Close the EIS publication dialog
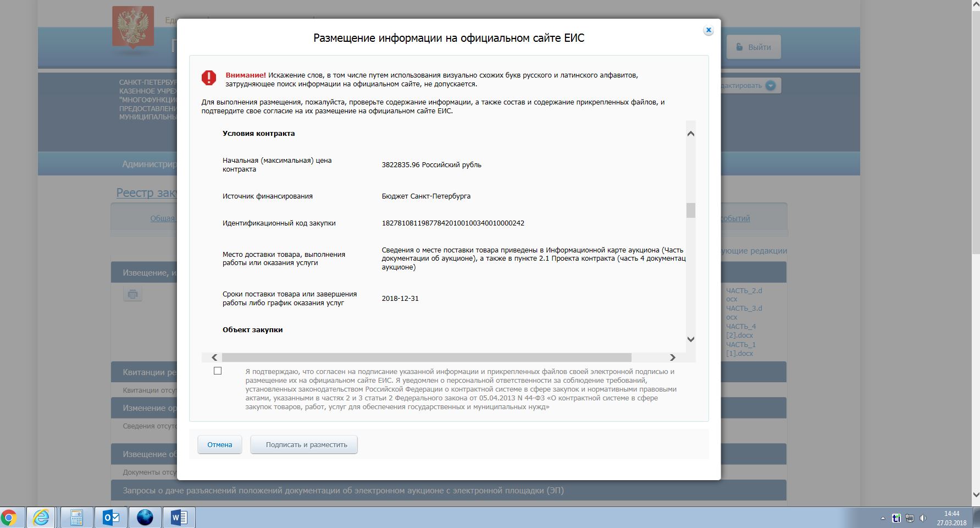Image resolution: width=980 pixels, height=528 pixels. pyautogui.click(x=708, y=30)
